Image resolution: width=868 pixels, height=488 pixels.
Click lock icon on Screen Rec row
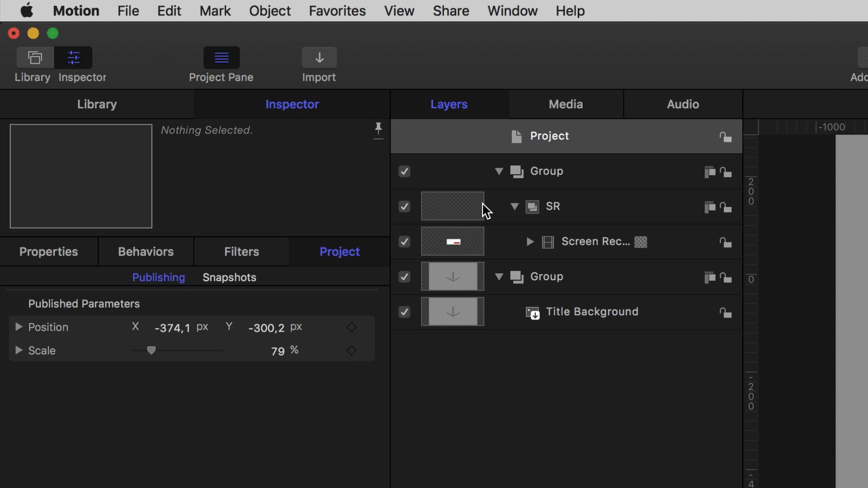[726, 242]
